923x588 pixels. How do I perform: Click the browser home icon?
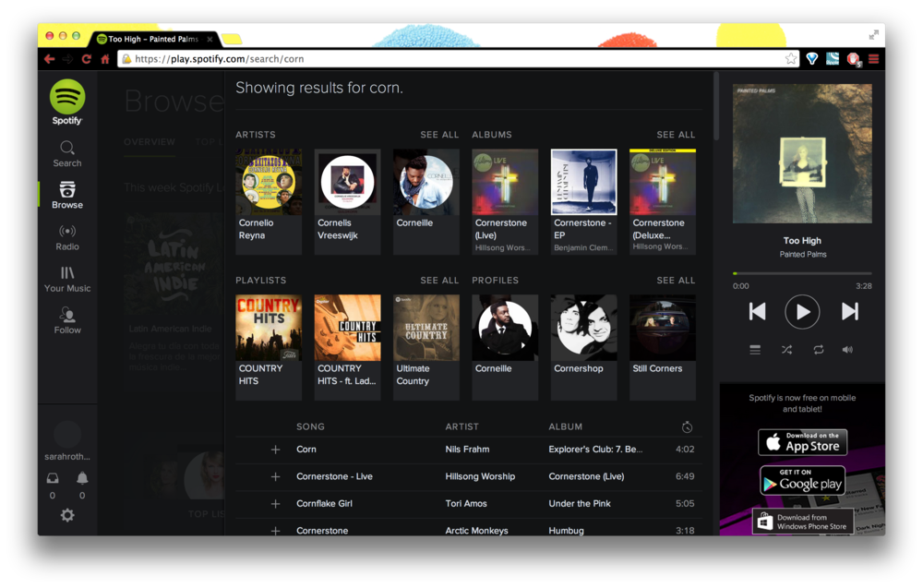pos(105,59)
